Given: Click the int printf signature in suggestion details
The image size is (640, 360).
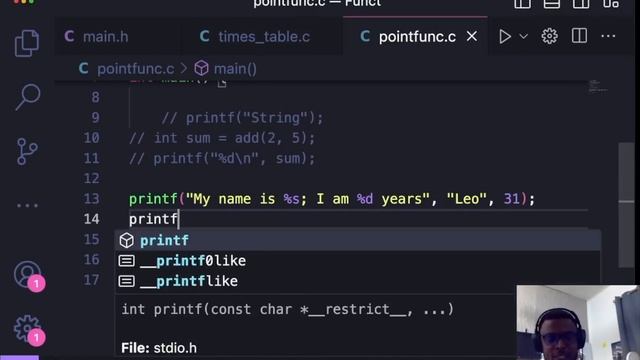Looking at the screenshot, I should [x=288, y=309].
